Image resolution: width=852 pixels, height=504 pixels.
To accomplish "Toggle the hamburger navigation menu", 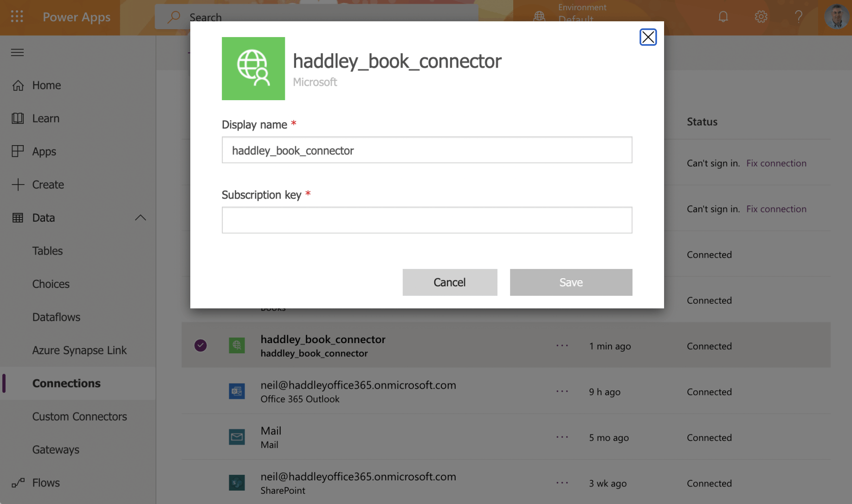I will pos(17,52).
